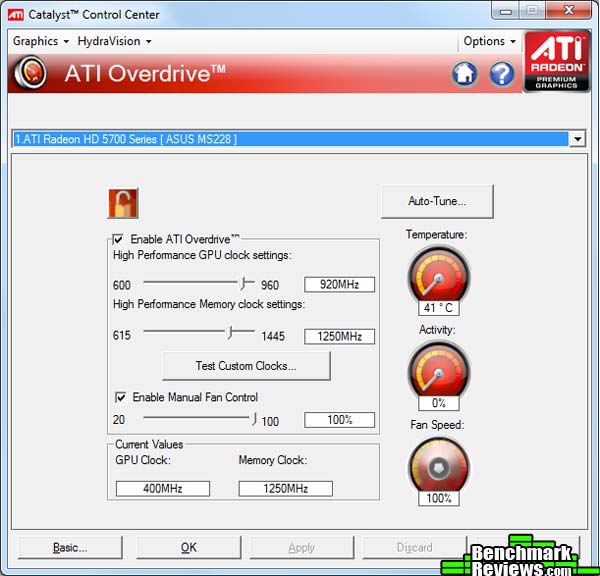Click the manual fan speed slider thumb
Viewport: 600px width, 576px height.
(x=254, y=419)
